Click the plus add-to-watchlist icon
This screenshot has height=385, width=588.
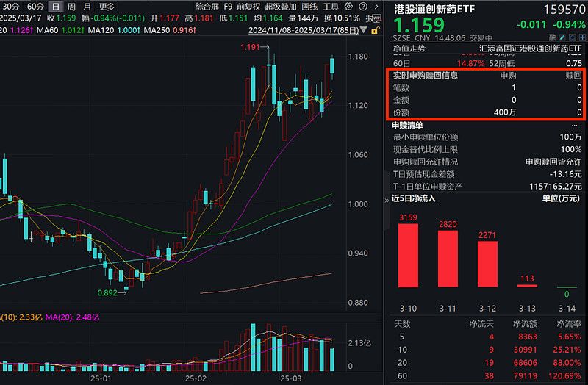pos(582,37)
